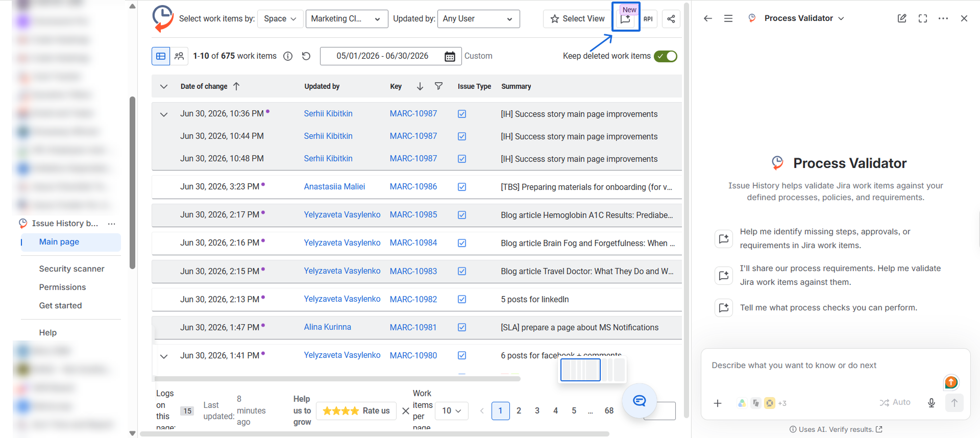Select Main page in the sidebar

(70, 242)
